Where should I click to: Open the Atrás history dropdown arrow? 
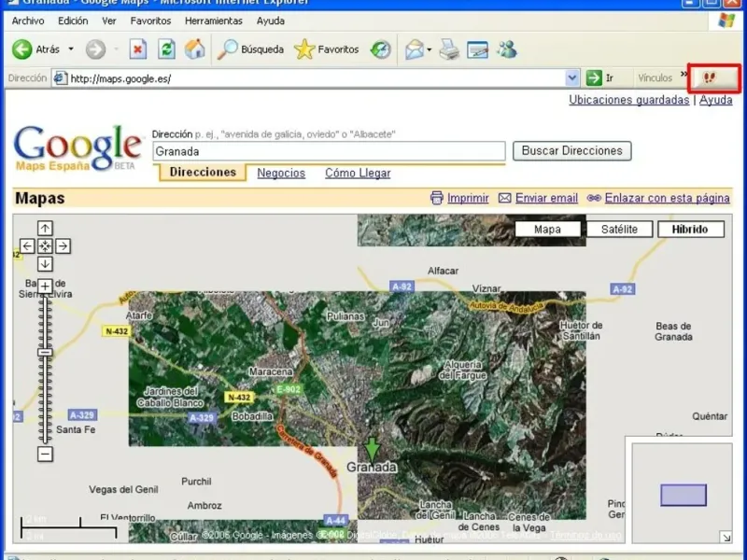[71, 49]
